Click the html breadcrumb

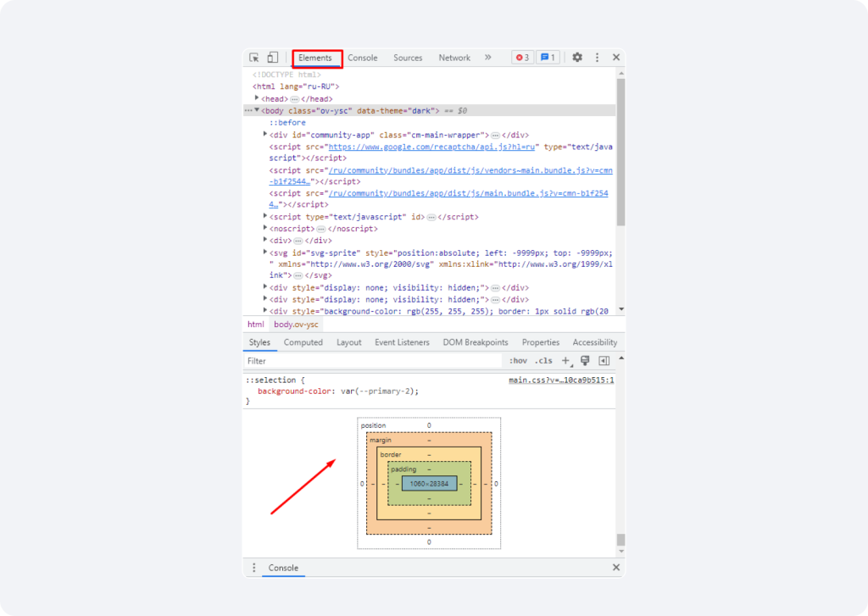tap(256, 325)
